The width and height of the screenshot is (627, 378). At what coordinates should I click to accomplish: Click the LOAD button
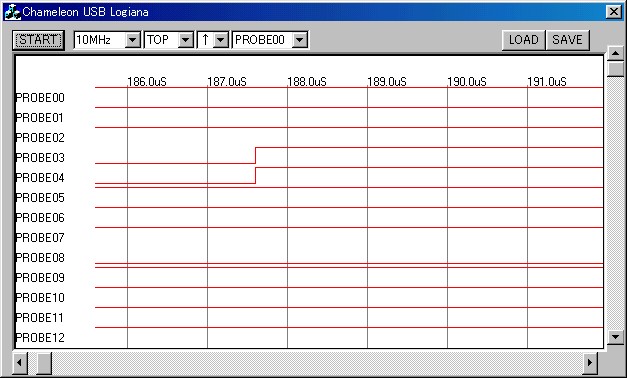coord(523,40)
